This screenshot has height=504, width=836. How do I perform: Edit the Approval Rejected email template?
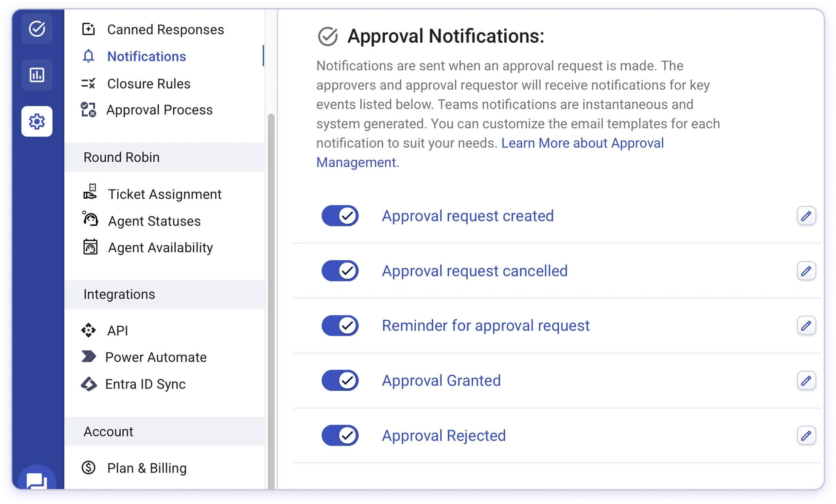pyautogui.click(x=806, y=435)
